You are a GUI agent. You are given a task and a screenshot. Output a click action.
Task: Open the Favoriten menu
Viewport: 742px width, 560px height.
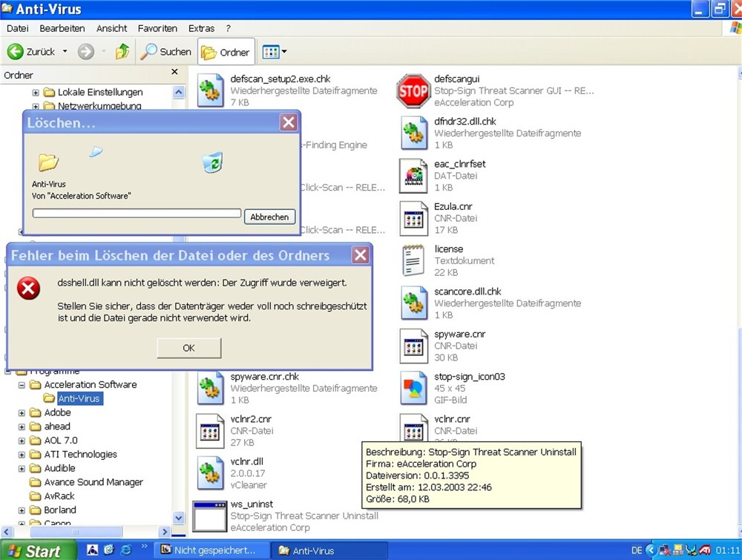(157, 28)
